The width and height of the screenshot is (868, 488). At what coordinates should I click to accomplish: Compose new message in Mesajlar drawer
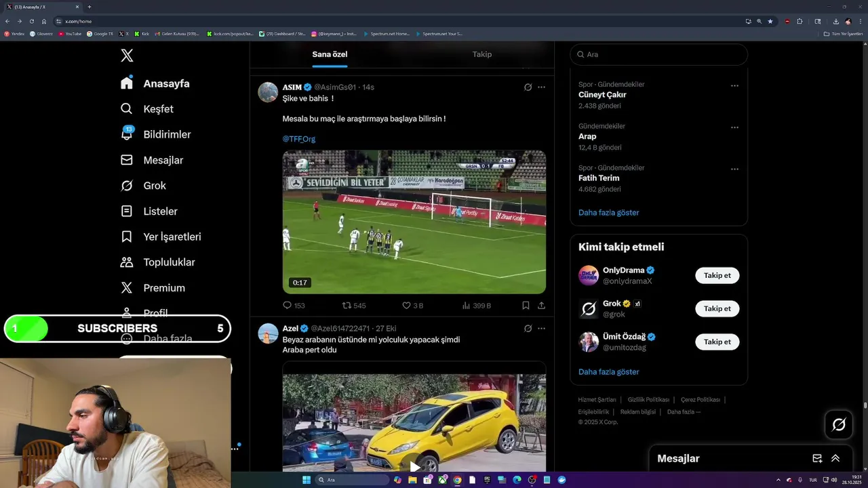coord(817,458)
